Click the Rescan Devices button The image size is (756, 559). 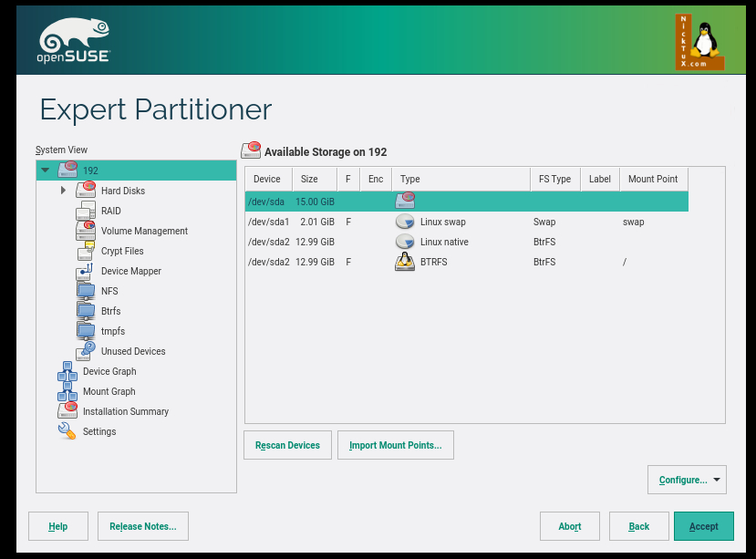coord(287,445)
